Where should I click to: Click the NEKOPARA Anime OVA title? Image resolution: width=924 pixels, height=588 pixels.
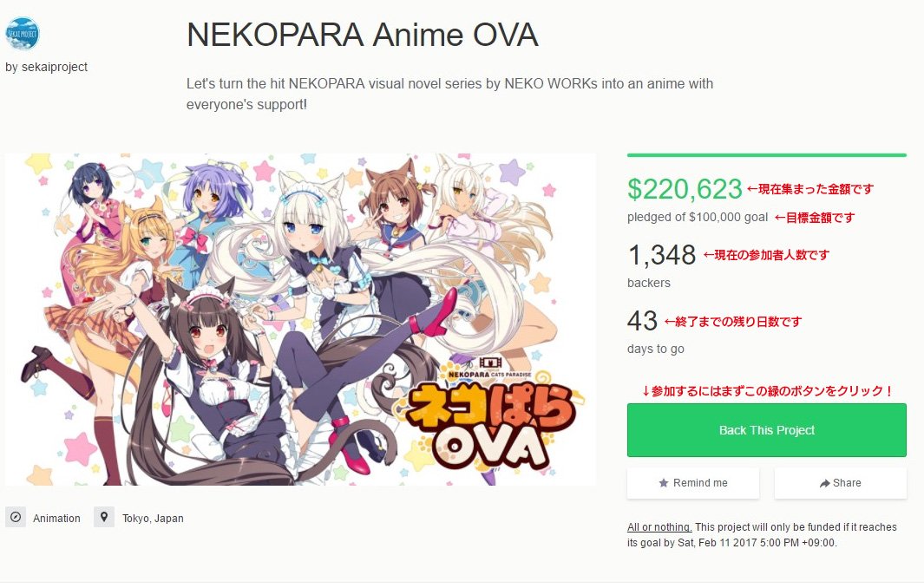coord(363,35)
